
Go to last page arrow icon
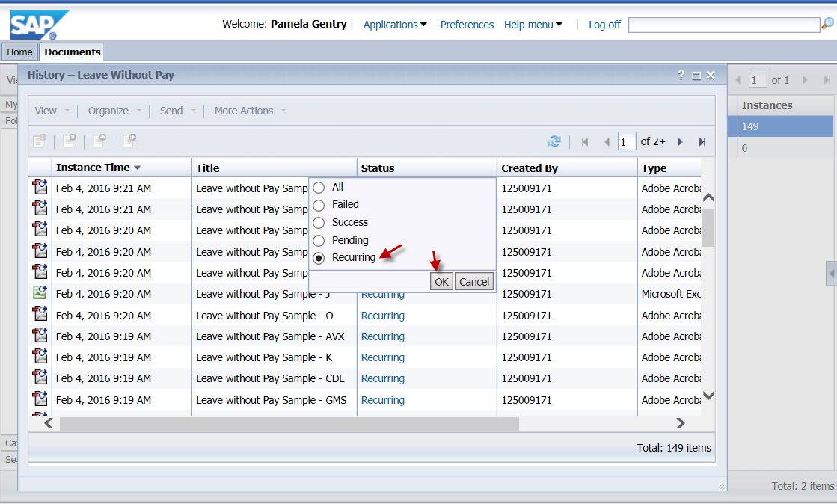[702, 141]
